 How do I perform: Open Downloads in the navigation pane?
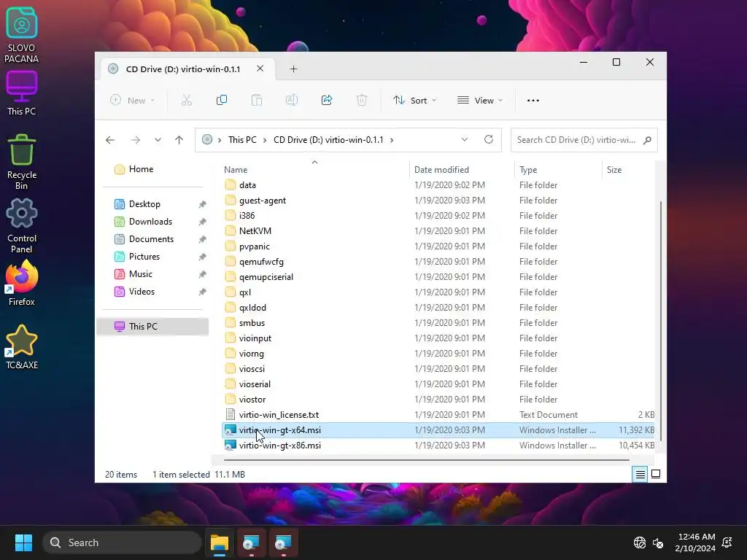tap(152, 222)
